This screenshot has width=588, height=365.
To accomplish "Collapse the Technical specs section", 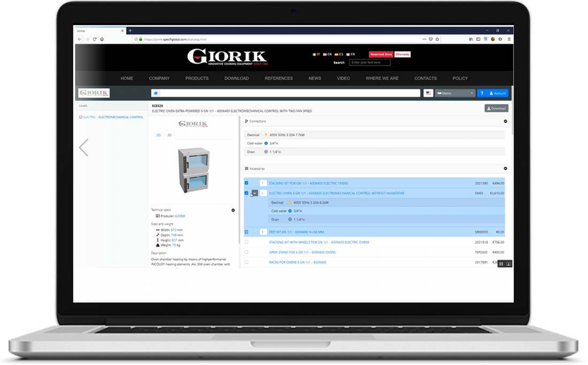I will click(x=233, y=210).
